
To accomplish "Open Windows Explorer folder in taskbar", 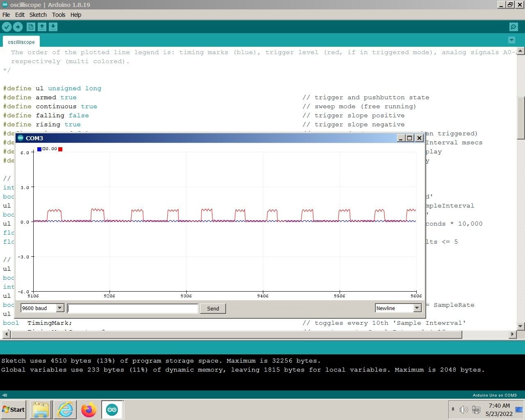I will 41,409.
